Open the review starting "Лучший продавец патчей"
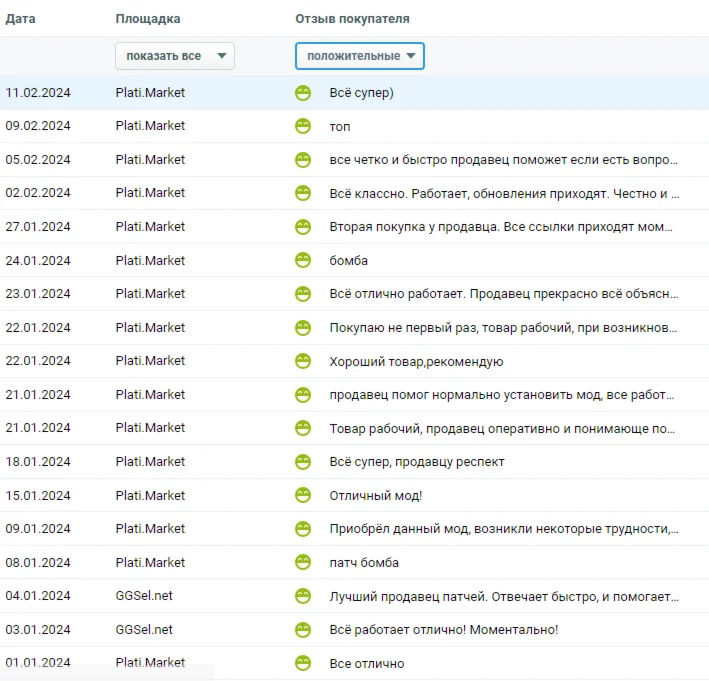 pos(503,596)
